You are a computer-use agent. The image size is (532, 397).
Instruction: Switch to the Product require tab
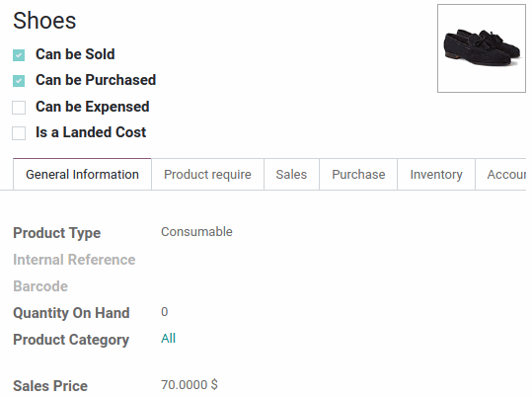pos(207,174)
